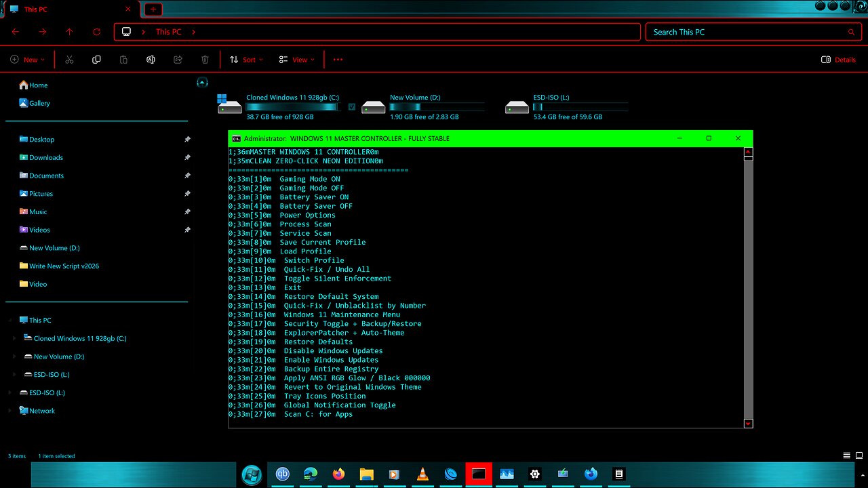Launch Microsoft Edge from taskbar
Viewport: 868px width, 488px height.
[311, 474]
